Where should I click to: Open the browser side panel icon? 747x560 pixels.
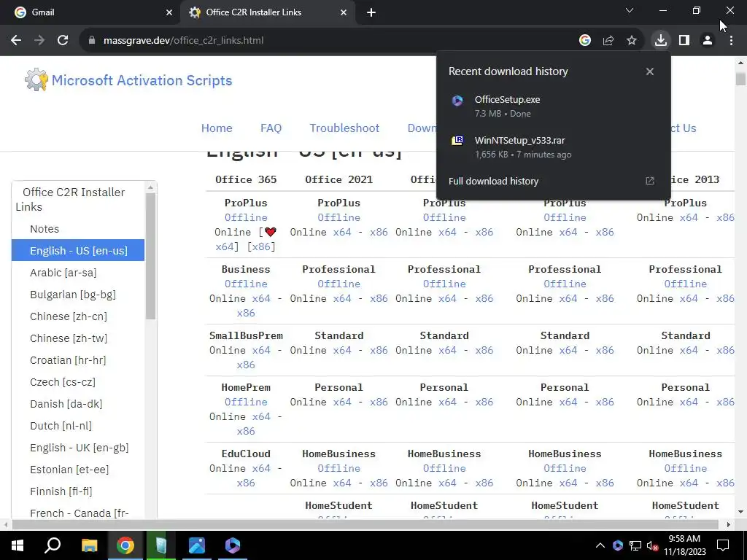point(684,41)
